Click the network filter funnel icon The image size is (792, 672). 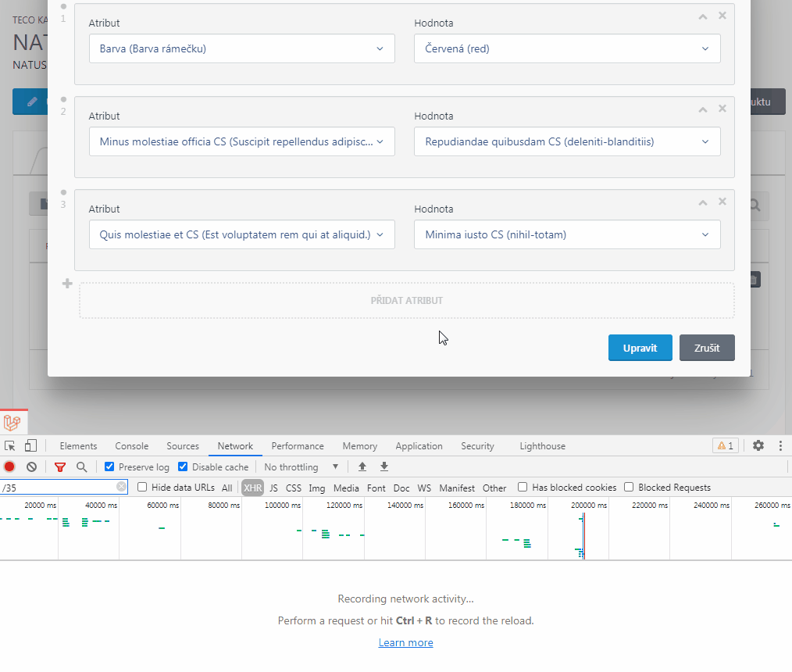click(x=59, y=466)
